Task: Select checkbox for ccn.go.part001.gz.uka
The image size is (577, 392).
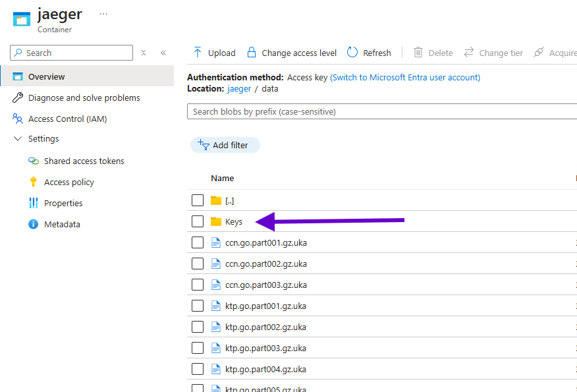Action: click(198, 242)
